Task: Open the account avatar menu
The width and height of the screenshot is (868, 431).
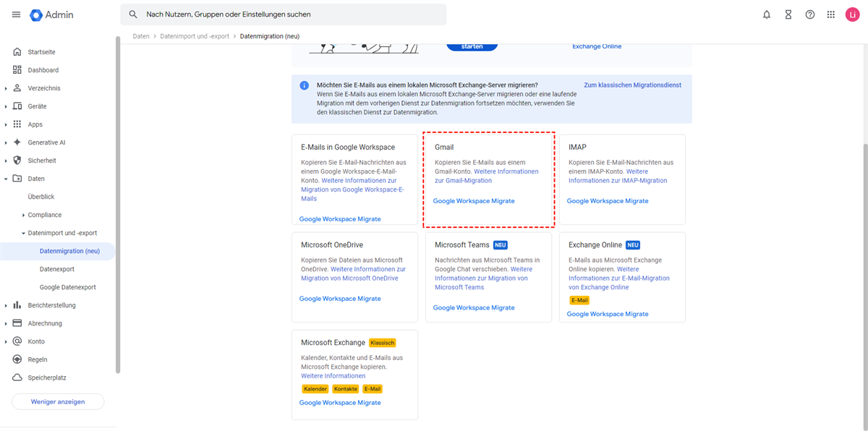Action: 852,14
